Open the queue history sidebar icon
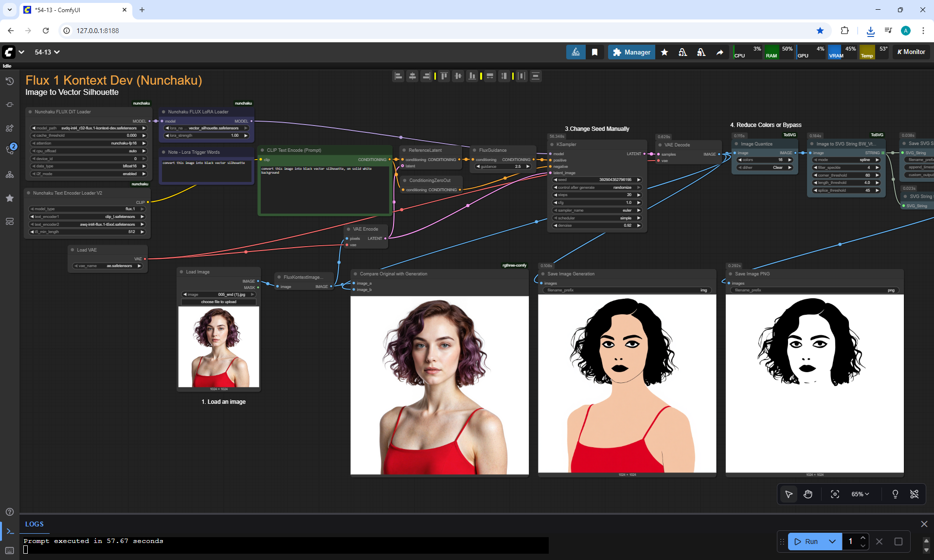This screenshot has width=934, height=560. [x=10, y=81]
